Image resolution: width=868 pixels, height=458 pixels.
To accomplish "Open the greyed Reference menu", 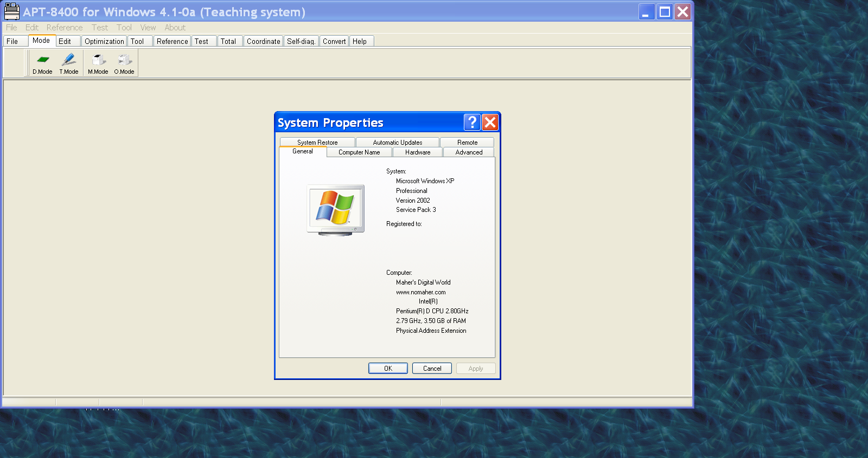I will coord(65,28).
